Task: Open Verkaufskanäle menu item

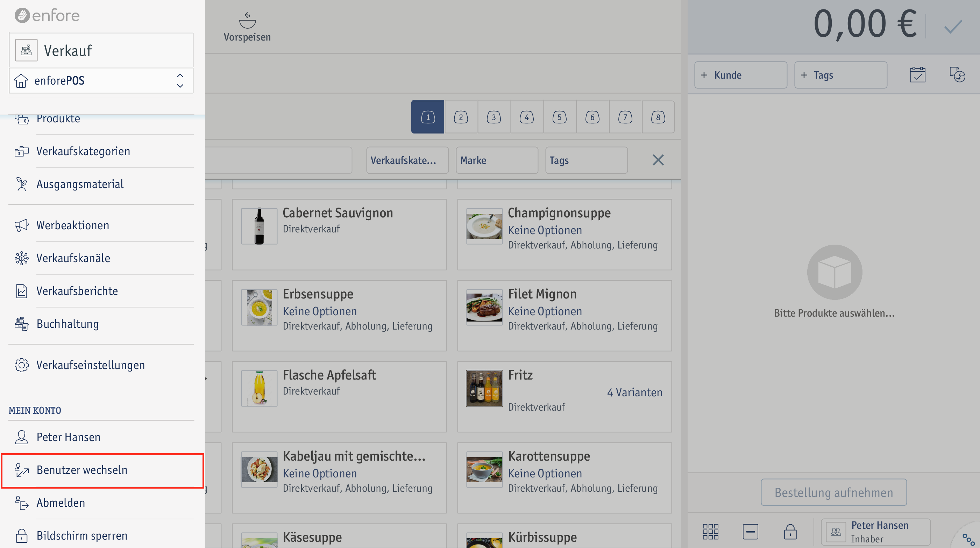Action: [x=101, y=258]
